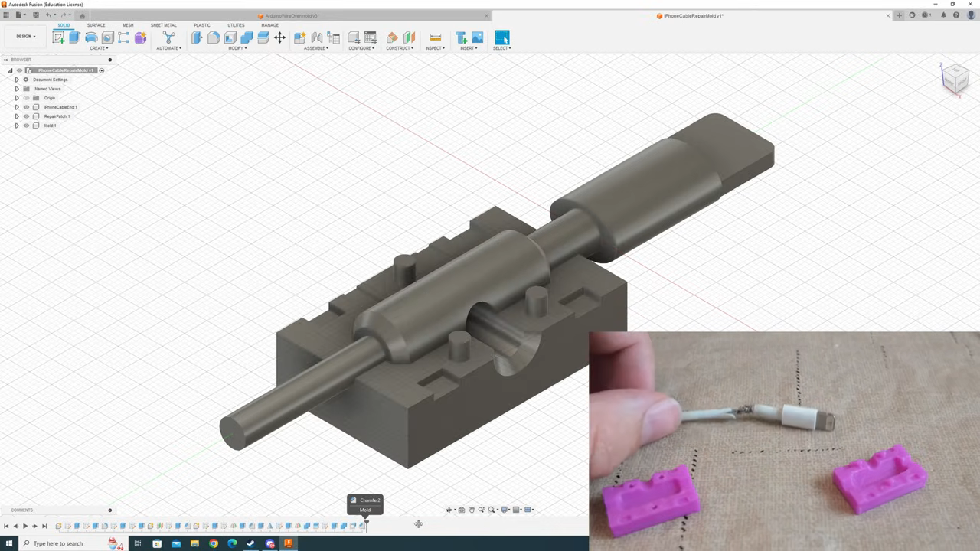Open the Insert Image icon
The height and width of the screenshot is (551, 980).
click(478, 37)
